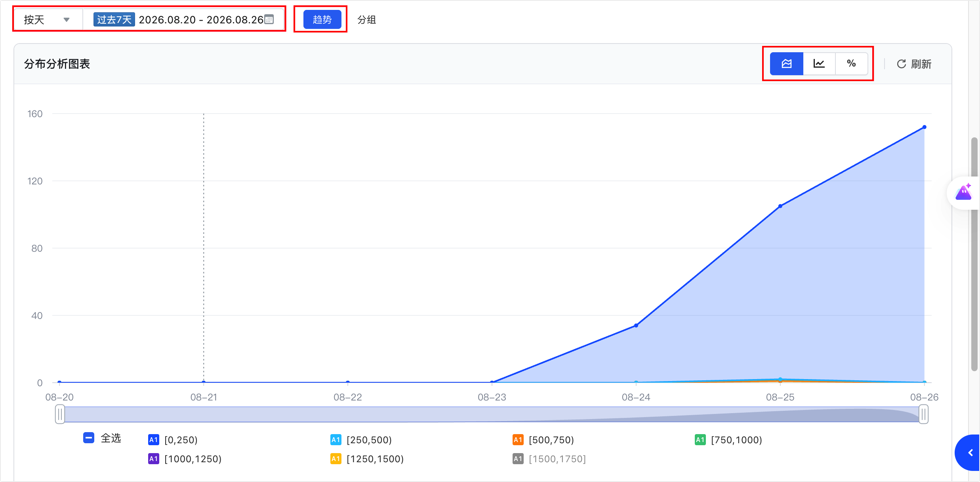
Task: Switch to line chart view
Action: (x=819, y=64)
